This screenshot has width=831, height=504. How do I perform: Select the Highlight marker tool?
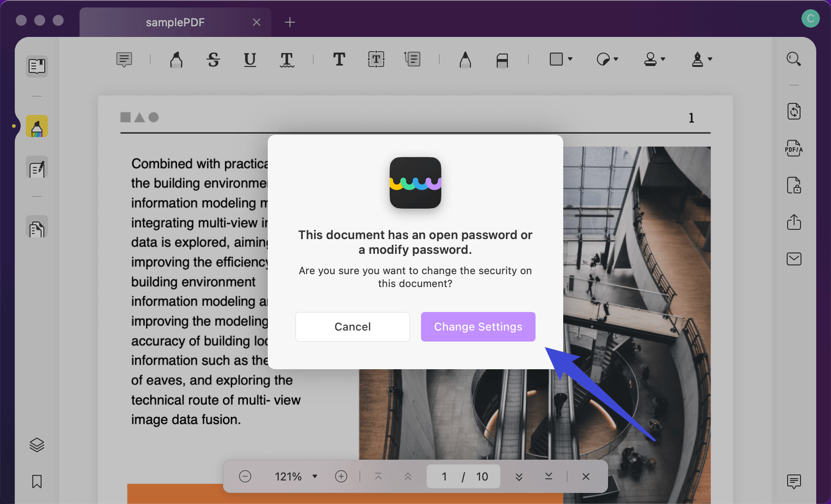pyautogui.click(x=176, y=60)
